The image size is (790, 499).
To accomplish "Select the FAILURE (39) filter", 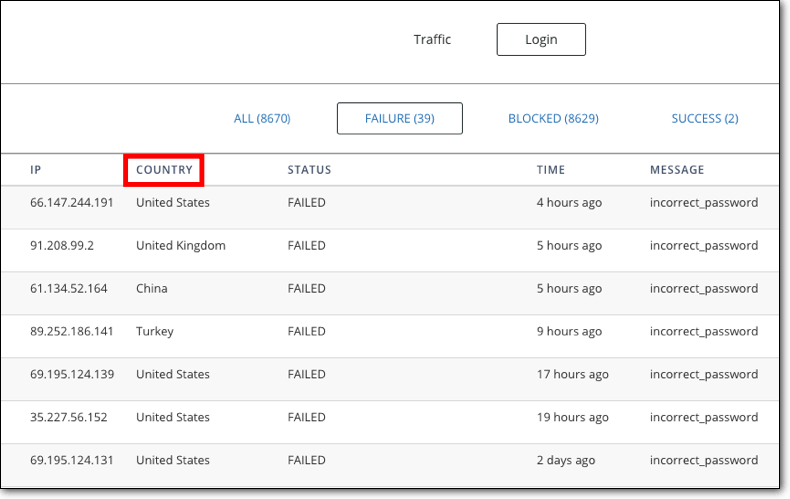I will pos(400,118).
